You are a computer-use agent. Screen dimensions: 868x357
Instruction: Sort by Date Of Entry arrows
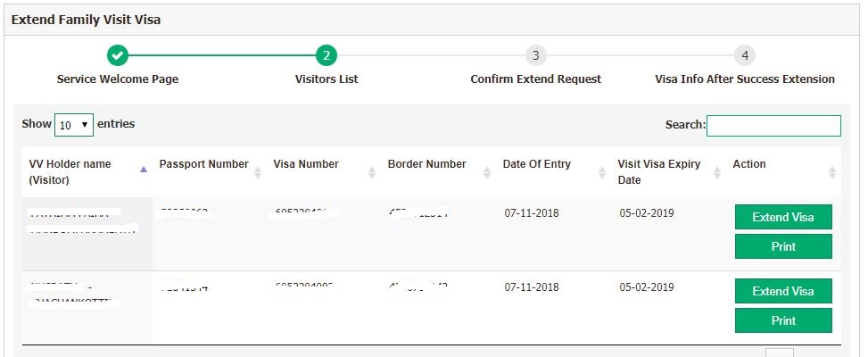pos(602,172)
